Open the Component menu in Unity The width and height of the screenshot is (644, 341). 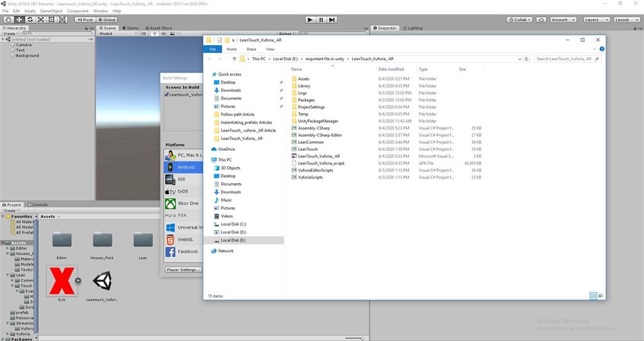77,11
